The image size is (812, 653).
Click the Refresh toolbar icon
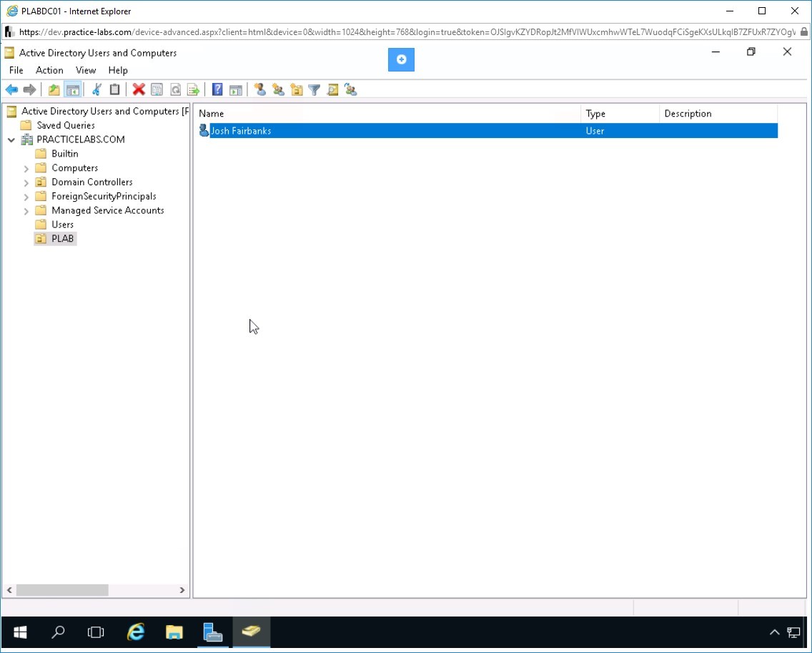click(176, 89)
